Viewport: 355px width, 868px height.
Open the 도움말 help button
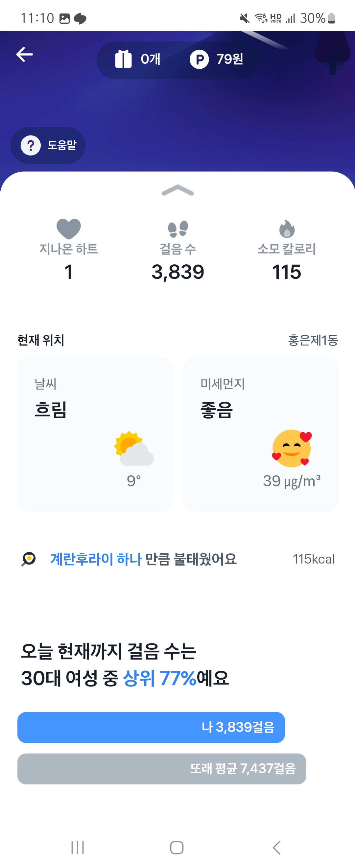point(48,146)
